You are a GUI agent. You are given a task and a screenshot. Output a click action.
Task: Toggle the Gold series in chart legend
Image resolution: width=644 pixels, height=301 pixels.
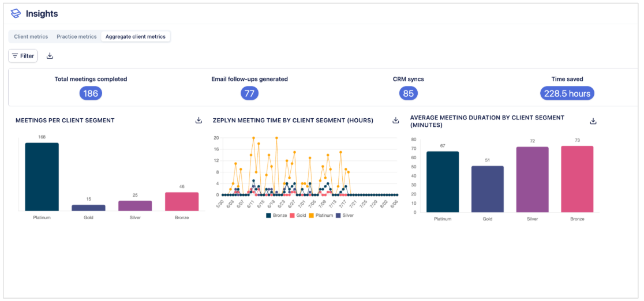298,215
